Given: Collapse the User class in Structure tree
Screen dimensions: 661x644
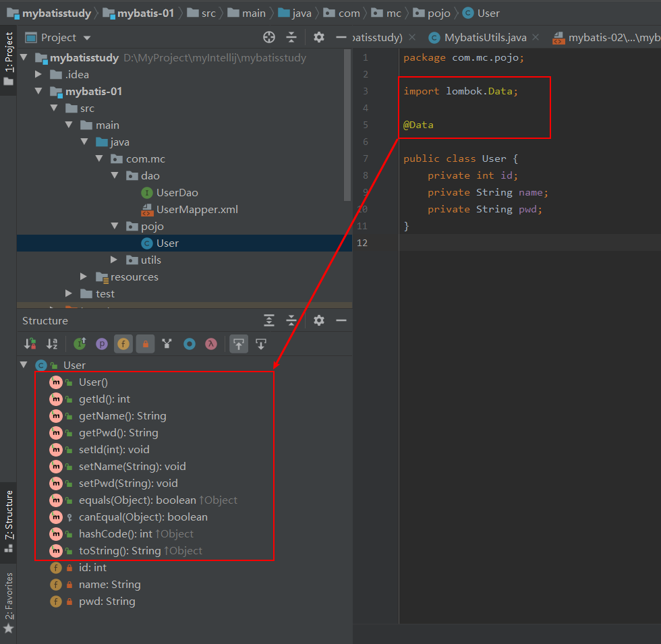Looking at the screenshot, I should [x=24, y=365].
